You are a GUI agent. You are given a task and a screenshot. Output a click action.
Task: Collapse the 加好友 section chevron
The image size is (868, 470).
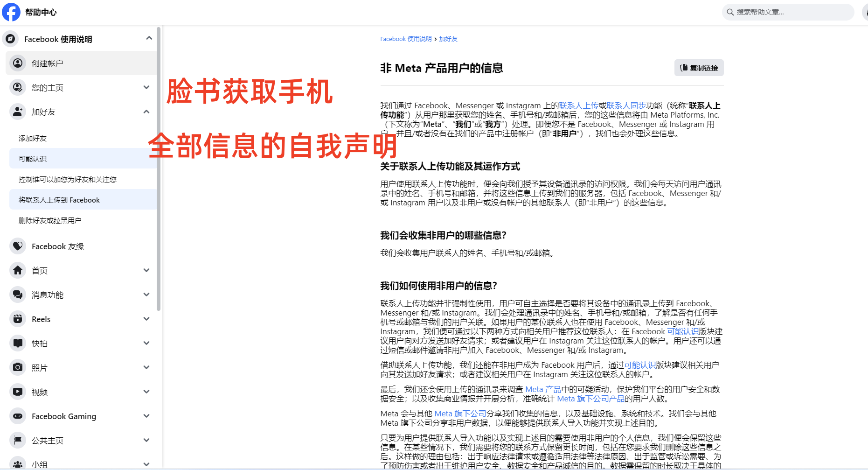click(146, 112)
